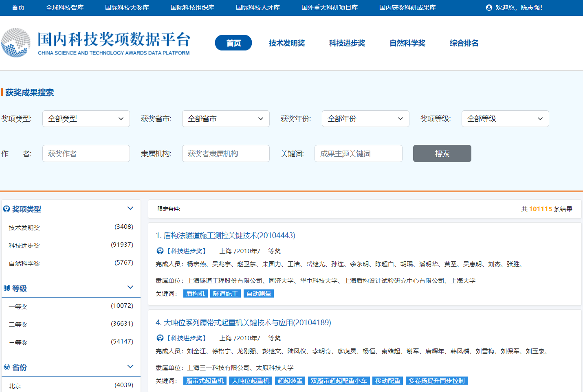Click the award badge icon of result 4
The width and height of the screenshot is (583, 392).
click(x=160, y=338)
